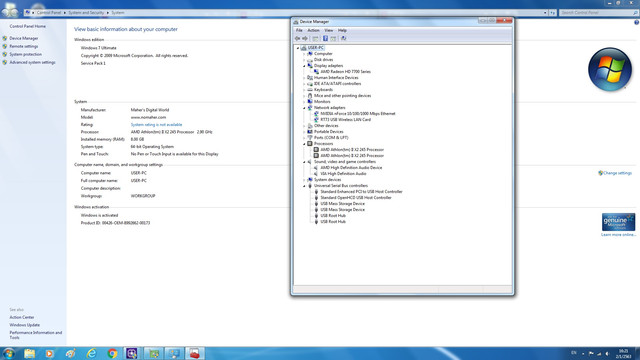Launch Internet Explorer from the taskbar
The image size is (640, 360).
click(91, 353)
